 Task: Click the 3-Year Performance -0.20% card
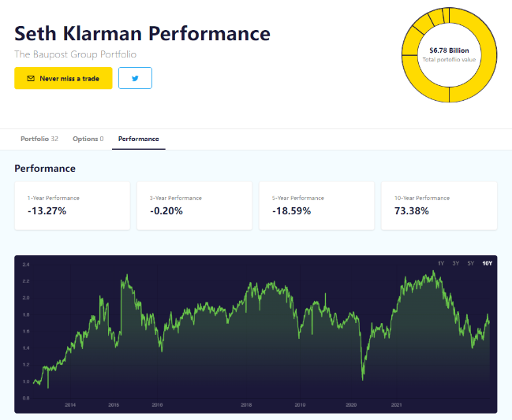[195, 206]
